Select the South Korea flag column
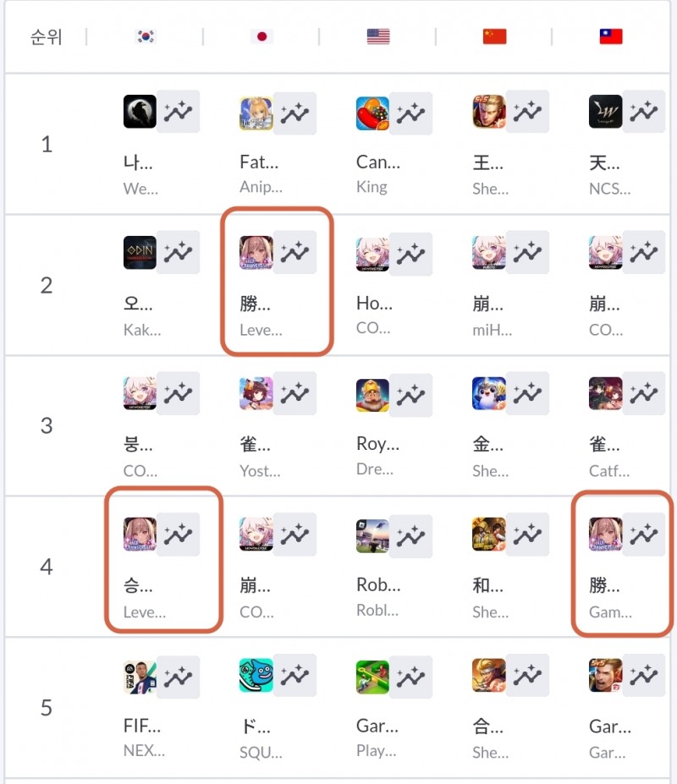The width and height of the screenshot is (677, 784). pos(146,37)
